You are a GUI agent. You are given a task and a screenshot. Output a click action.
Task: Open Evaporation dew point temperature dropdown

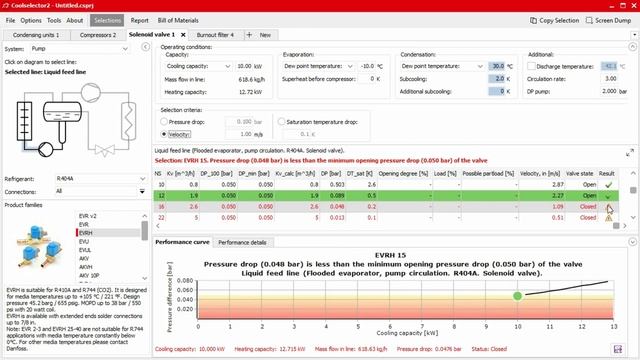pyautogui.click(x=318, y=66)
